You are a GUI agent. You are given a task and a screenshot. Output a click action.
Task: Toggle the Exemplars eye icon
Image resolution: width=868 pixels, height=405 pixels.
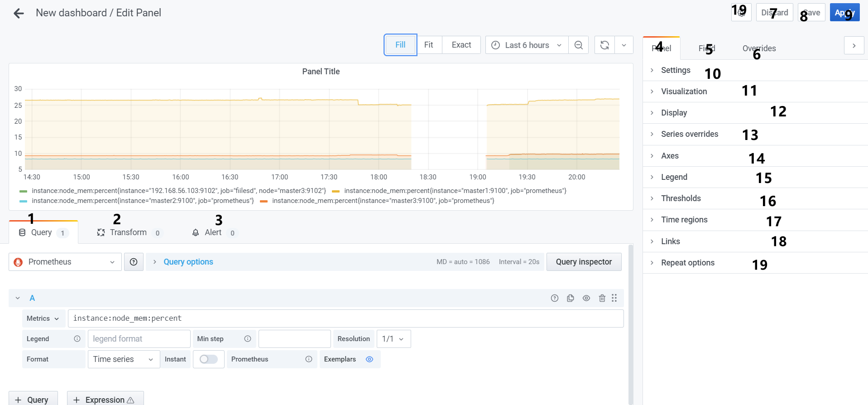coord(369,359)
